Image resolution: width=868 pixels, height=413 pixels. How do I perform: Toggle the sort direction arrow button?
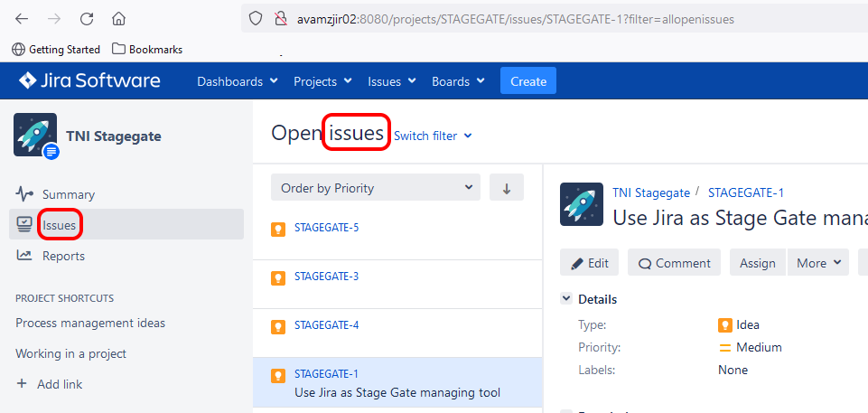(507, 188)
